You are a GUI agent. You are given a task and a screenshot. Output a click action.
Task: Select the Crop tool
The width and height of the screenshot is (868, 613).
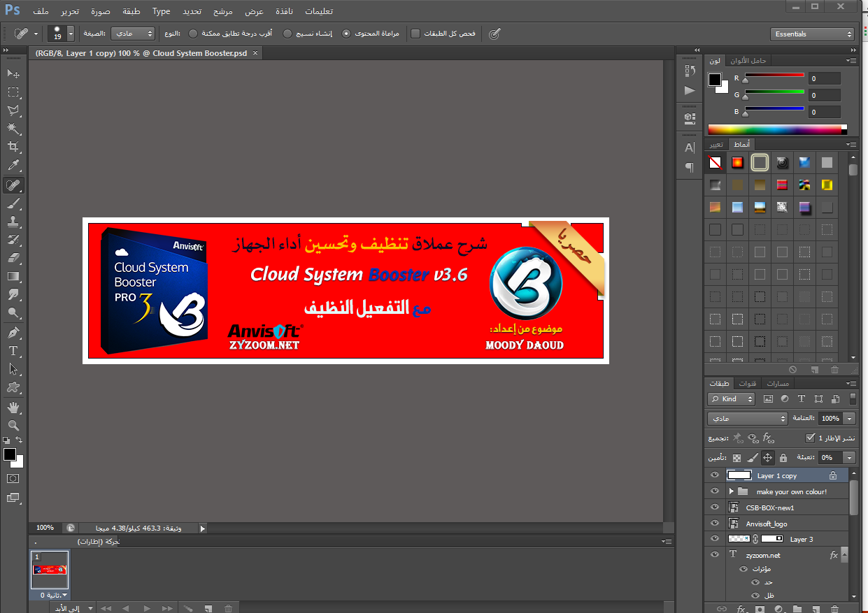tap(13, 147)
